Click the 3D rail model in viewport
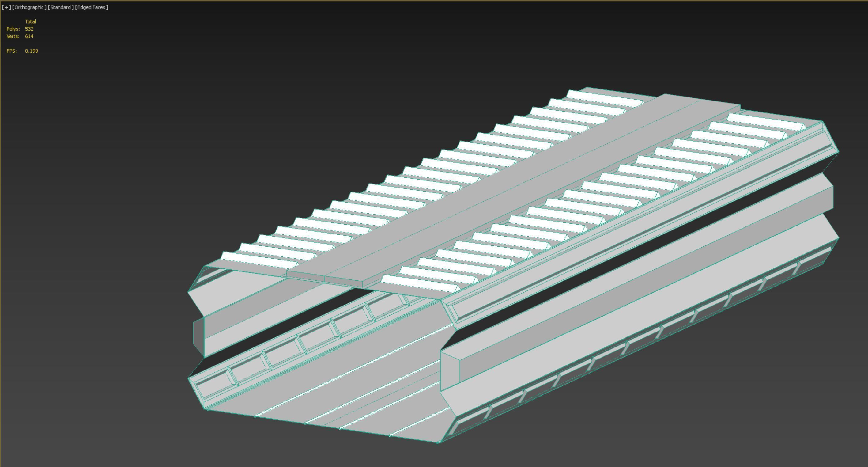 [513, 265]
